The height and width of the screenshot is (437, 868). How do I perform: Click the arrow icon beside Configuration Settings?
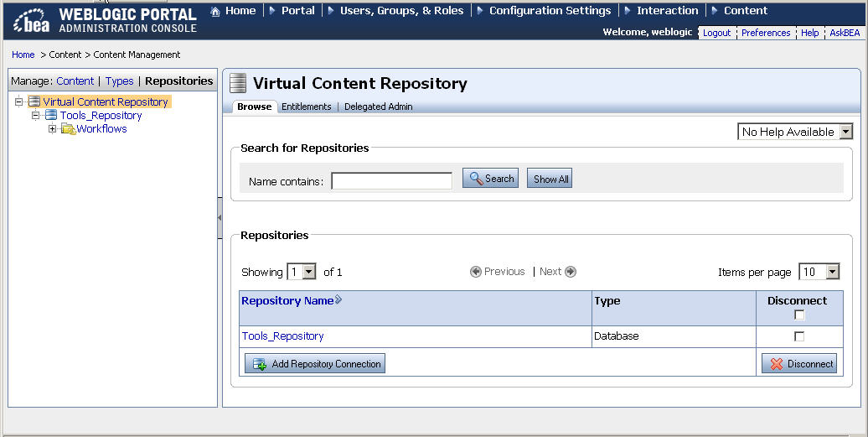[480, 11]
